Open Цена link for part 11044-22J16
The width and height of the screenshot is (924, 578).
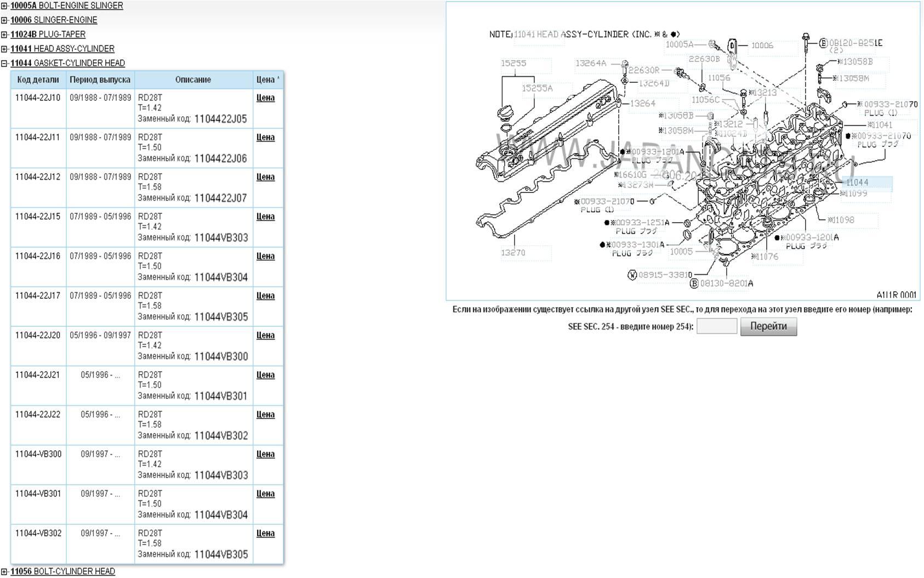265,256
